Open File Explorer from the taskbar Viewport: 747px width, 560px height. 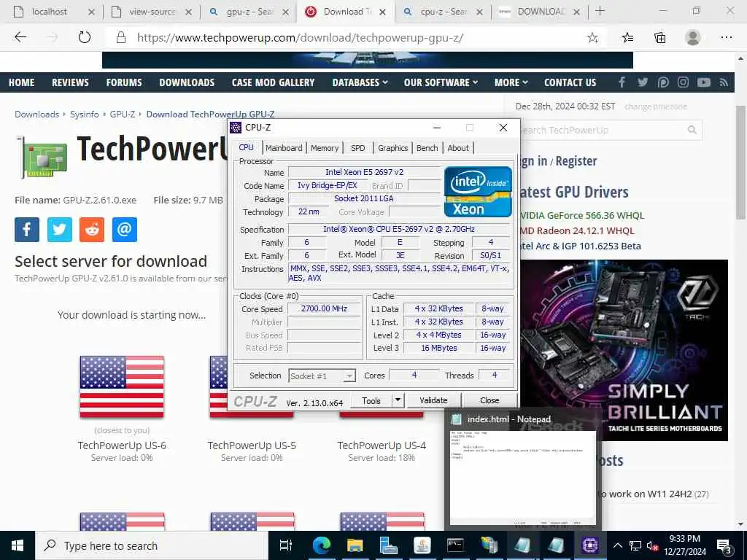[355, 545]
